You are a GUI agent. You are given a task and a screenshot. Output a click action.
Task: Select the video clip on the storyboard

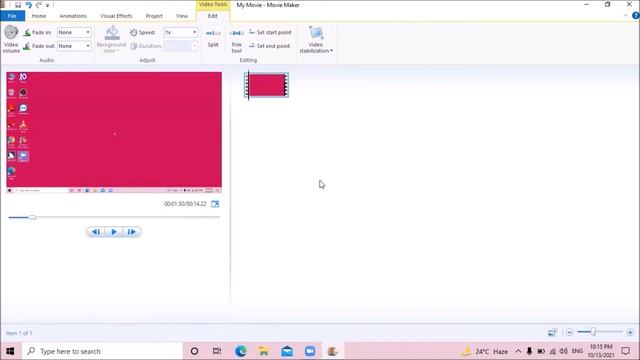tap(267, 85)
